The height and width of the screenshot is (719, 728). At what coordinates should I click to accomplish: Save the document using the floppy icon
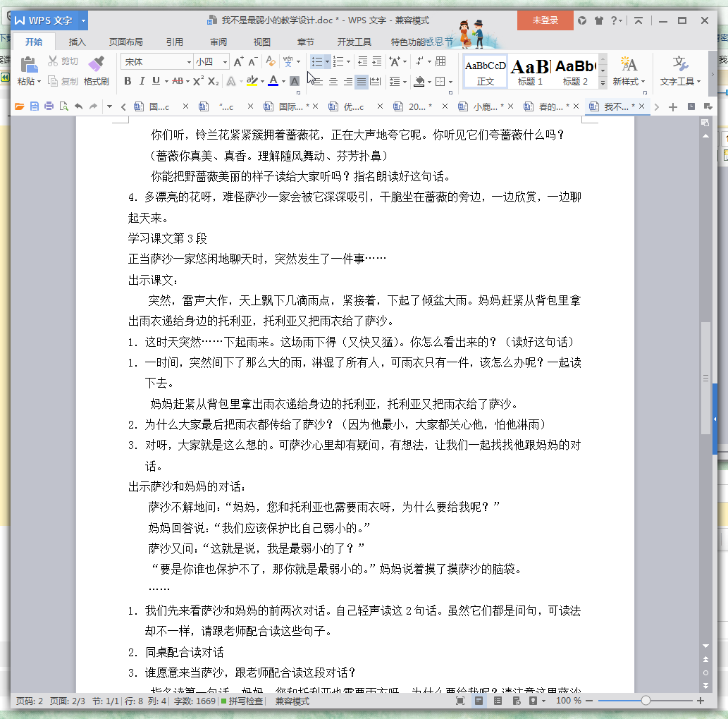pyautogui.click(x=35, y=107)
